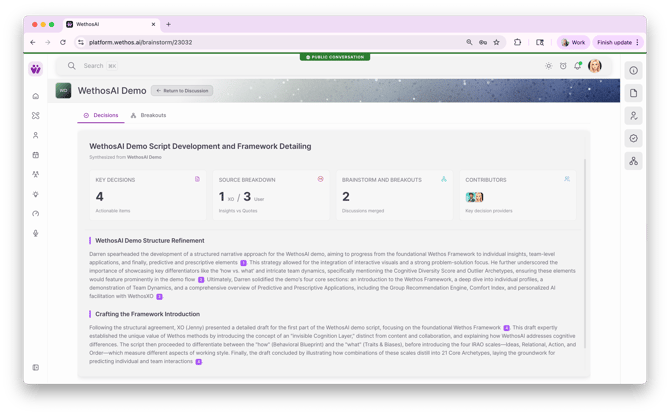Switch to the Decisions tab

coord(101,115)
